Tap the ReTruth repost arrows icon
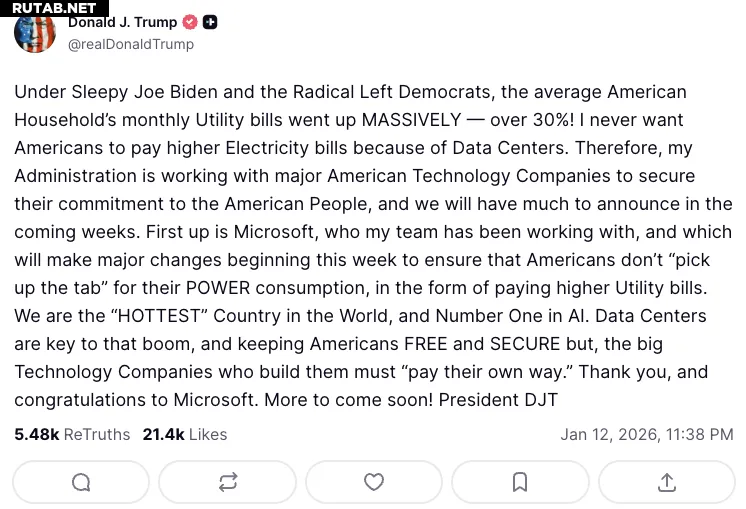 coord(228,482)
